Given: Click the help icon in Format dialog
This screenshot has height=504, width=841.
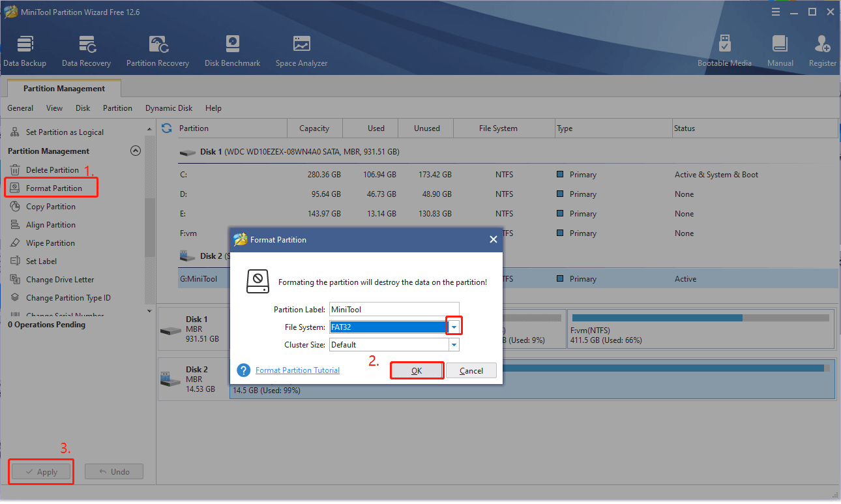Looking at the screenshot, I should coord(244,370).
